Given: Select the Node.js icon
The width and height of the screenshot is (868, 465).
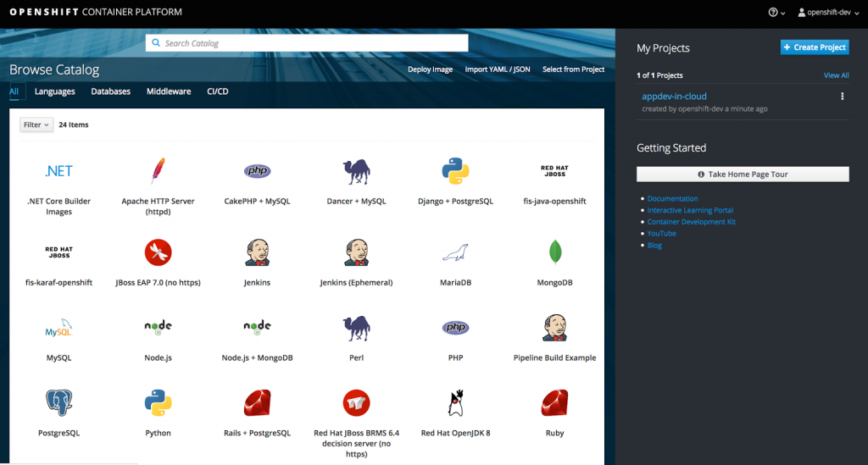Looking at the screenshot, I should pyautogui.click(x=158, y=327).
